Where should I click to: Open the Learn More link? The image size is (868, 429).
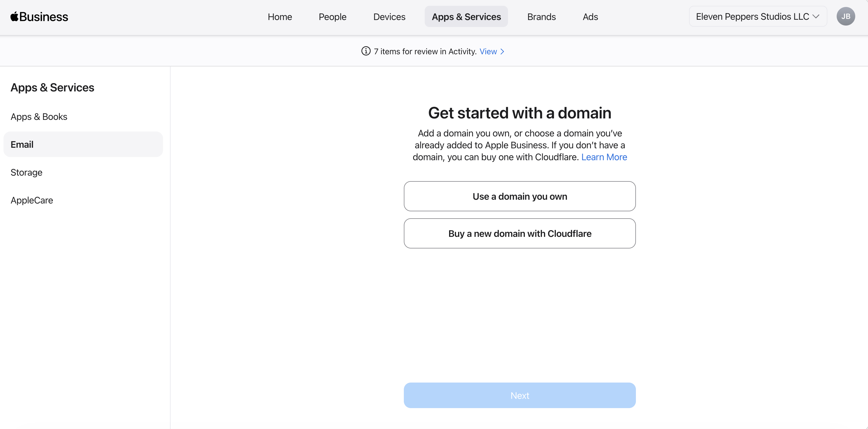(x=604, y=157)
